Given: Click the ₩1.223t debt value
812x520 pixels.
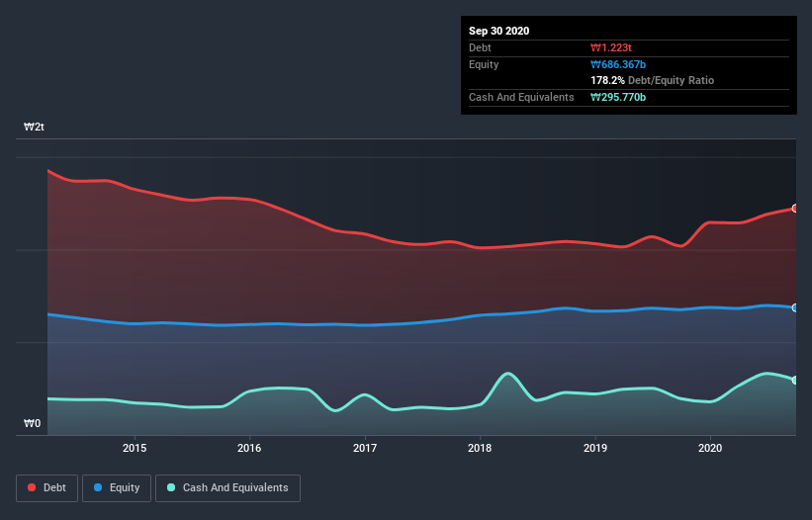Looking at the screenshot, I should 611,47.
